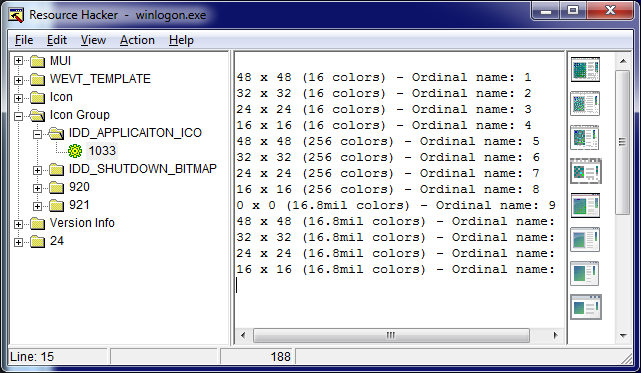Click horizontal scrollbar left arrow
Image resolution: width=641 pixels, height=373 pixels.
click(243, 336)
